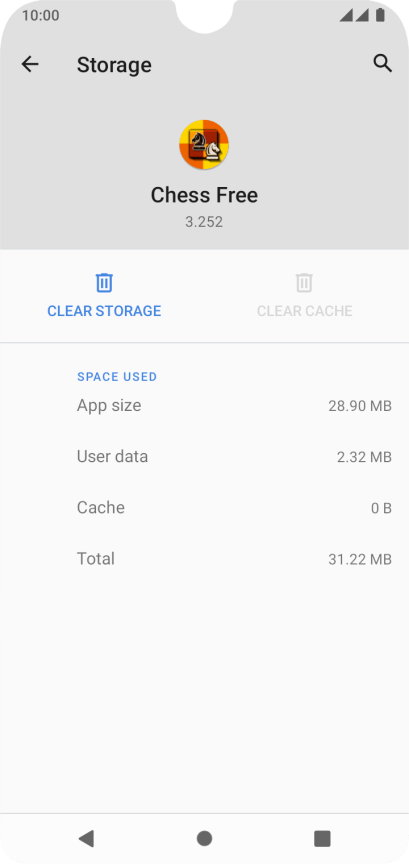The width and height of the screenshot is (409, 864).
Task: Click the CLEAR STORAGE button label
Action: click(x=104, y=311)
